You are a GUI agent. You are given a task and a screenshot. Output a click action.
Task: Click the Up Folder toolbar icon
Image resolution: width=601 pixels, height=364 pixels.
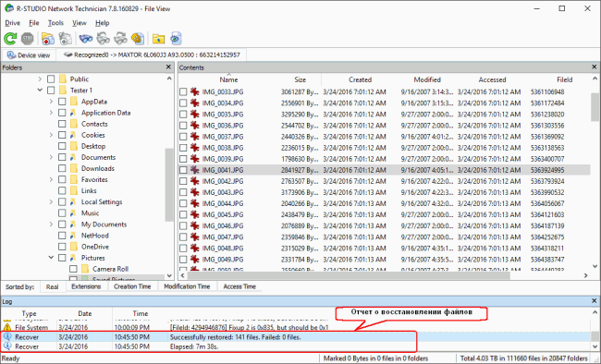158,38
